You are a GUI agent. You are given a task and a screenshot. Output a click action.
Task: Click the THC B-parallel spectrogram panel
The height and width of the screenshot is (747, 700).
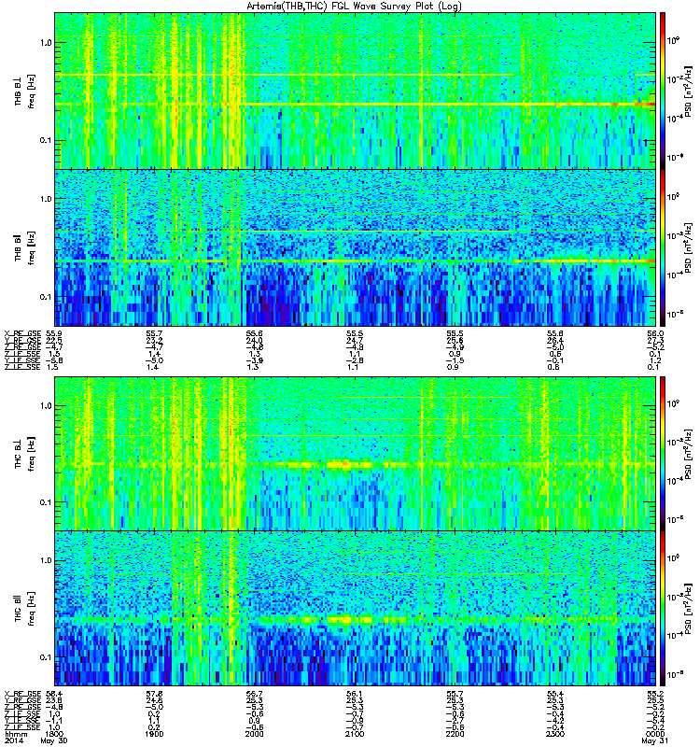(355, 609)
